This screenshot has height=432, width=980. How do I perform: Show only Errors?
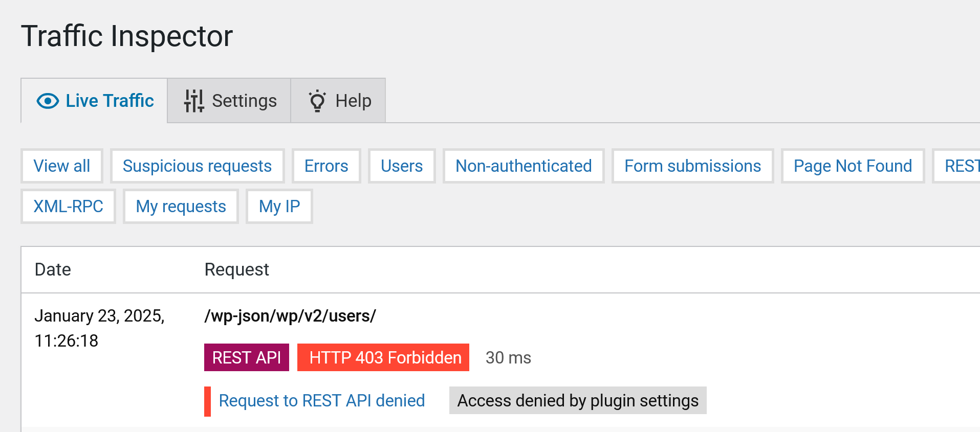(x=326, y=166)
